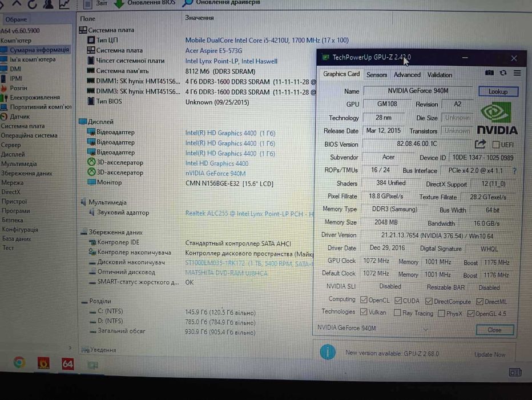Toggle the Vulkan checkbox
This screenshot has width=532, height=400.
[x=364, y=312]
